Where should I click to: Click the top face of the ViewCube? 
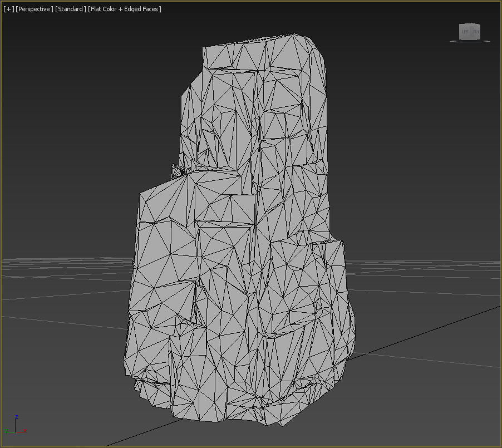[x=470, y=24]
